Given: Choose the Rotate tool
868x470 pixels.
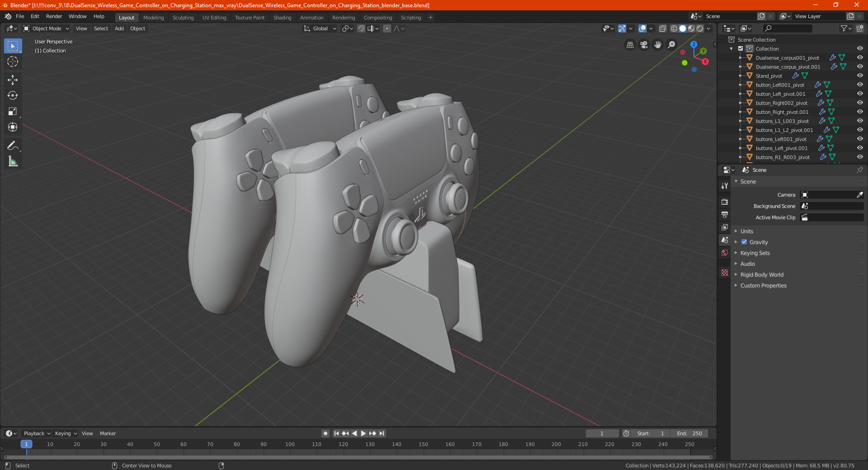Looking at the screenshot, I should tap(13, 95).
